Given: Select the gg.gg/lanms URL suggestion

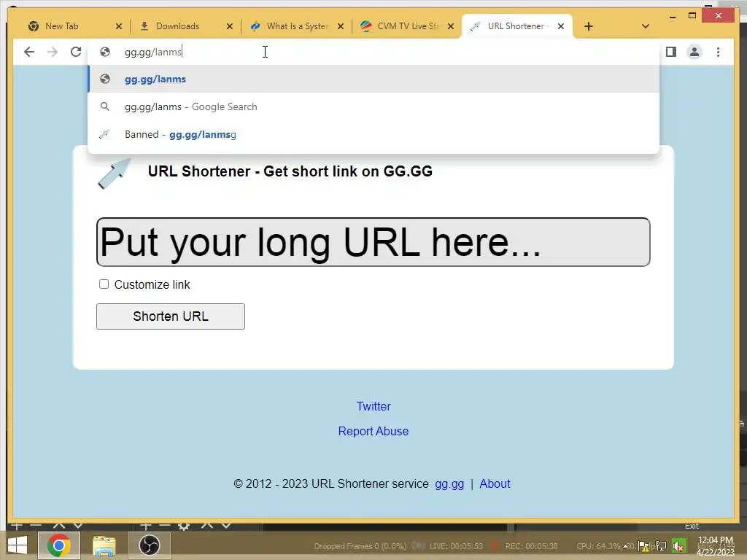Looking at the screenshot, I should [x=373, y=79].
